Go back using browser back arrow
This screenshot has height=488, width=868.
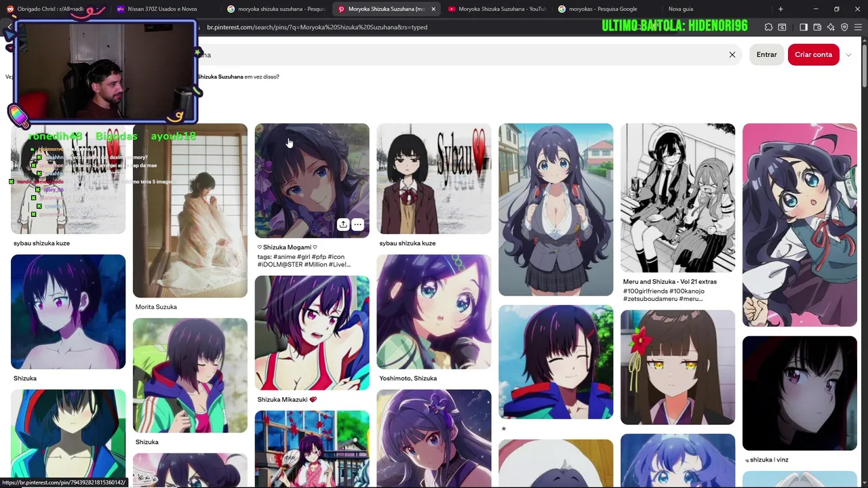[x=9, y=27]
